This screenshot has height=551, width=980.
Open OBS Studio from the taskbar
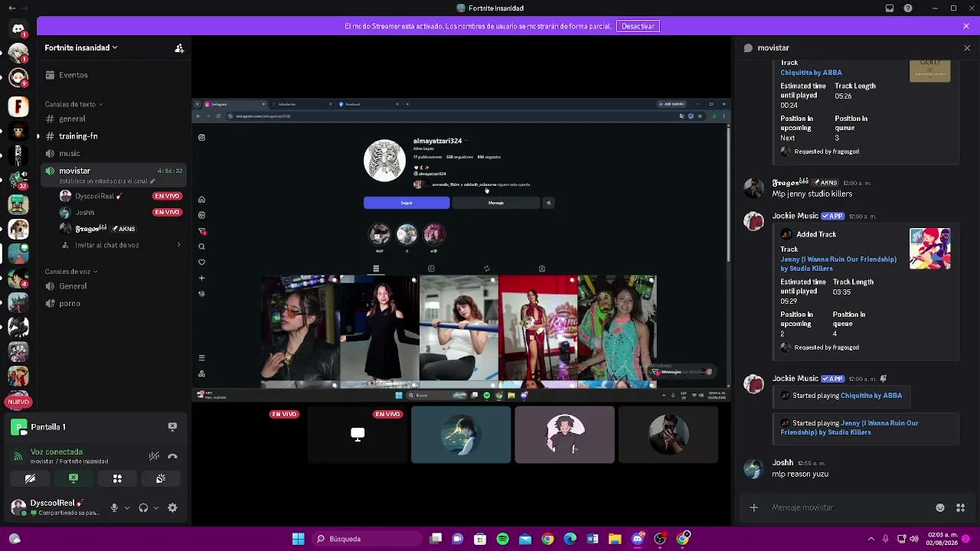coord(660,539)
